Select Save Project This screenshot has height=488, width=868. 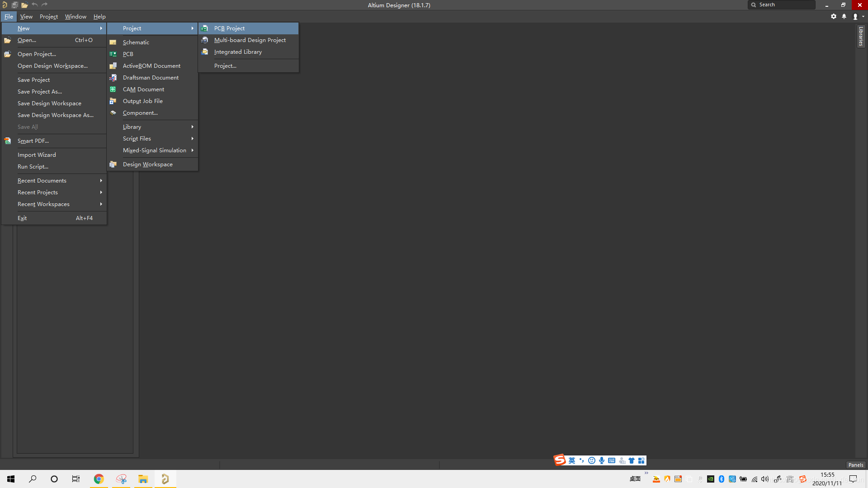tap(54, 80)
